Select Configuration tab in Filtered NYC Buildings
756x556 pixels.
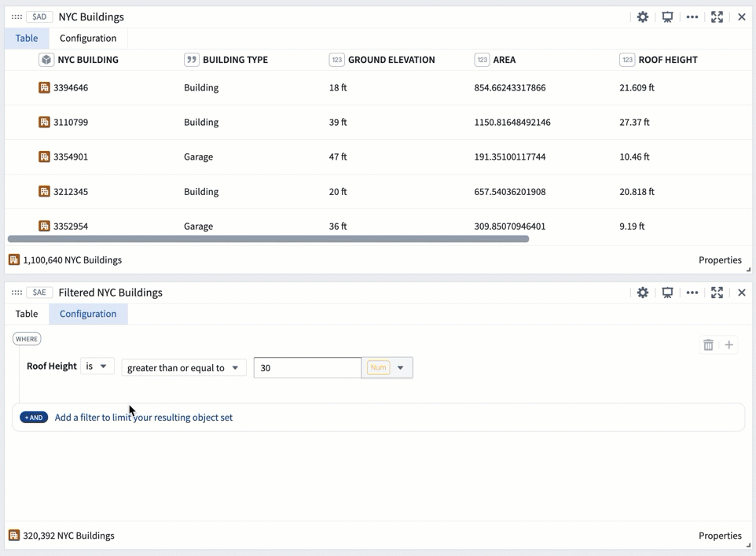(x=88, y=314)
